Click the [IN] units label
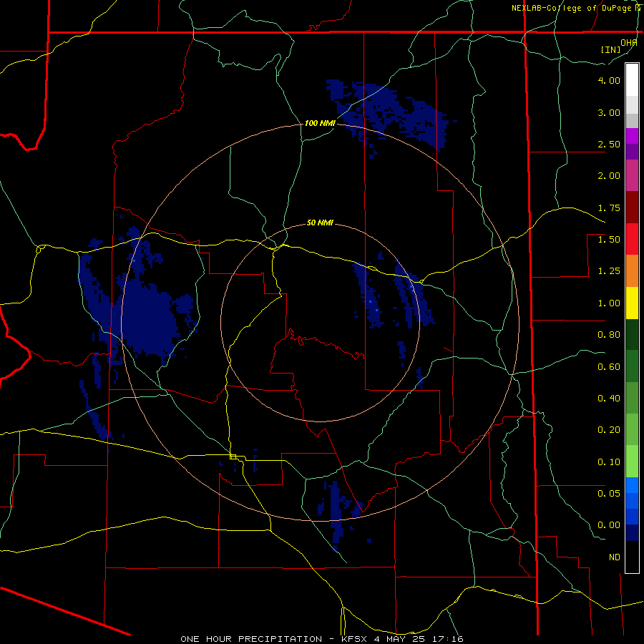644x644 pixels. 611,49
